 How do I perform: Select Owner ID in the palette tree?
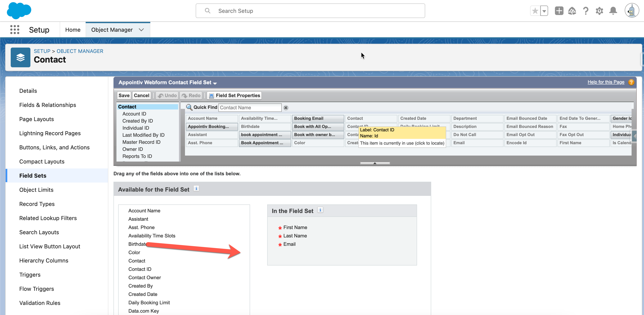pos(133,149)
